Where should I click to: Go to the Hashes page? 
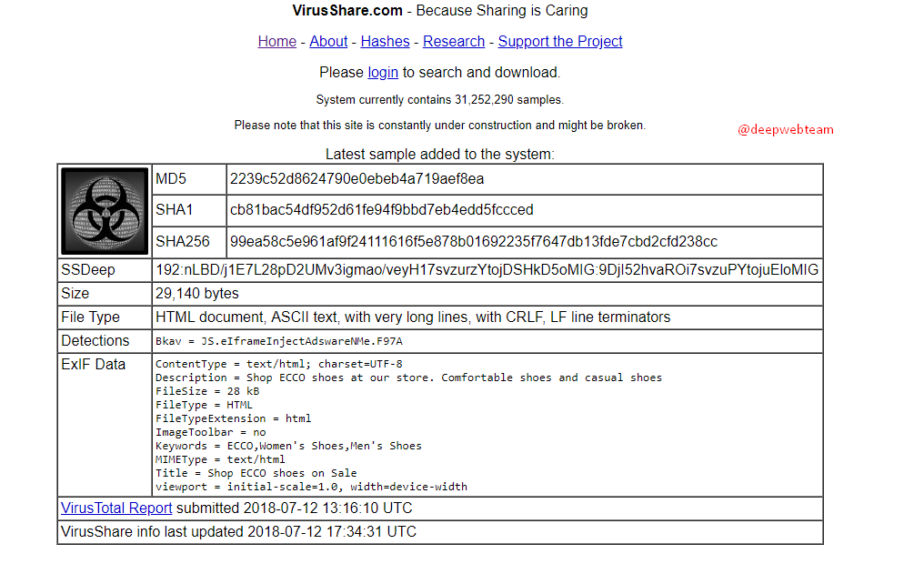(x=385, y=41)
